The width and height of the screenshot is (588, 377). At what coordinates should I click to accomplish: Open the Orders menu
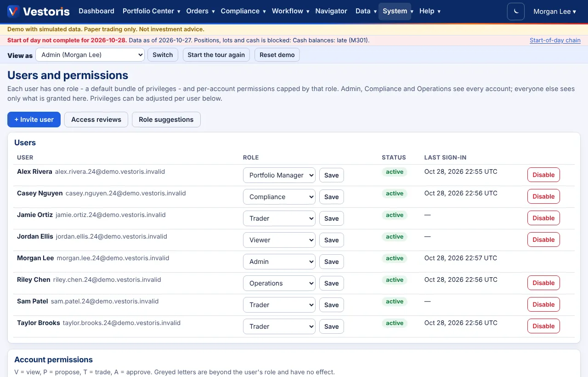(200, 11)
